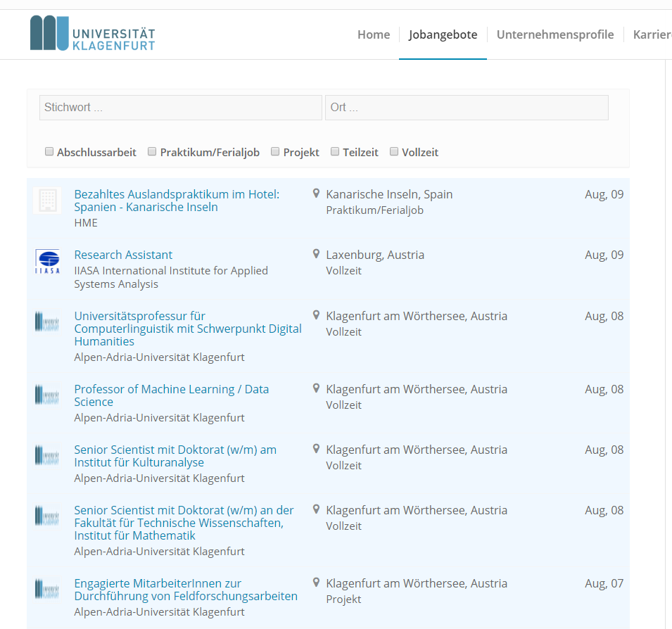The height and width of the screenshot is (629, 672).
Task: Click location pin in Feldforschungsarbeiten job row
Action: (x=316, y=583)
